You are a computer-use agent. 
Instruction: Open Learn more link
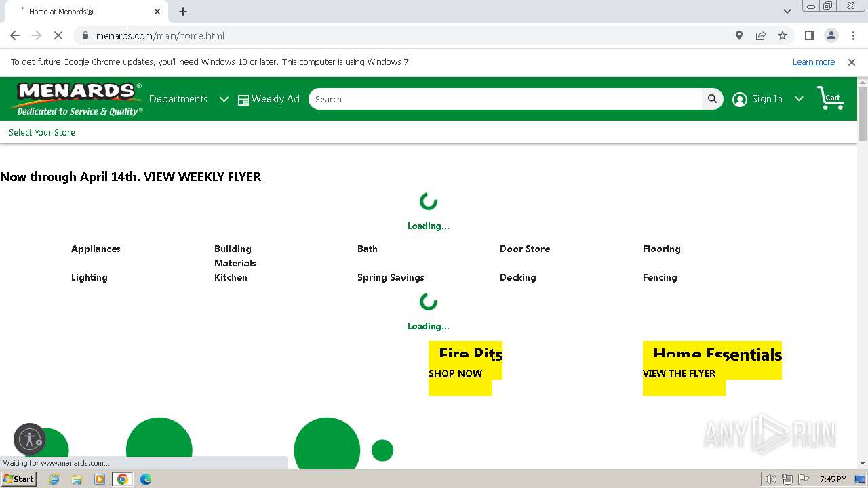[814, 62]
